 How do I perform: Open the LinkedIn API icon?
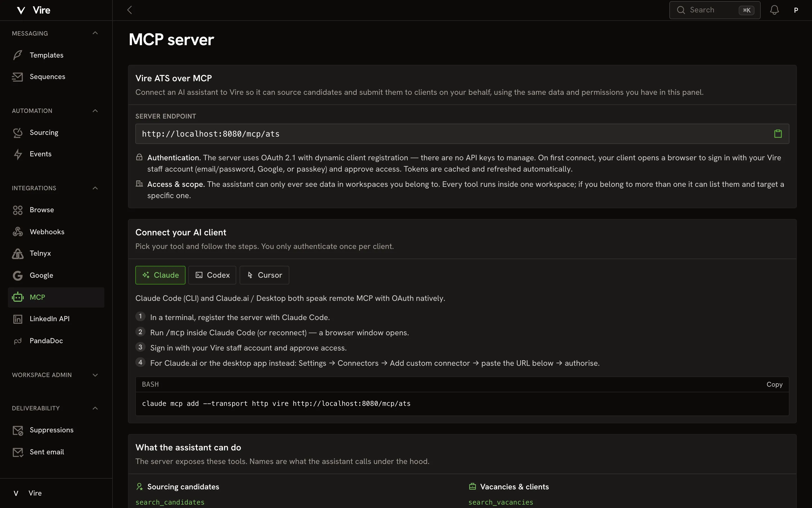point(18,319)
